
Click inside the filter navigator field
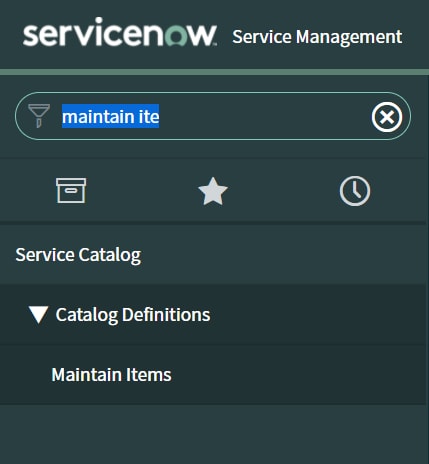tap(213, 116)
